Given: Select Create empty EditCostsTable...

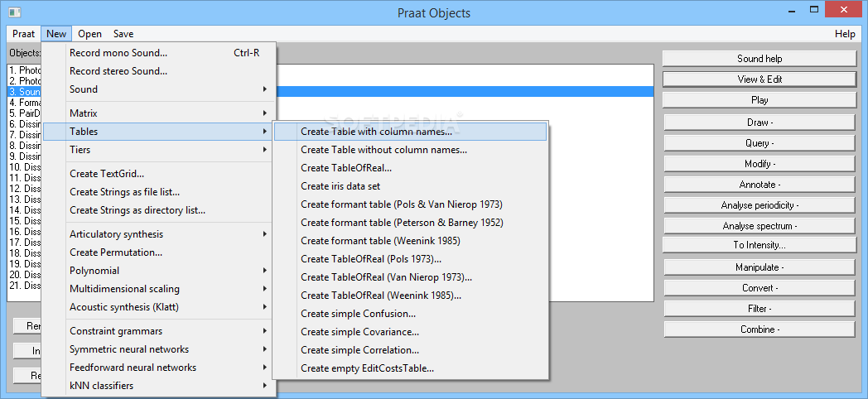Looking at the screenshot, I should tap(410, 368).
